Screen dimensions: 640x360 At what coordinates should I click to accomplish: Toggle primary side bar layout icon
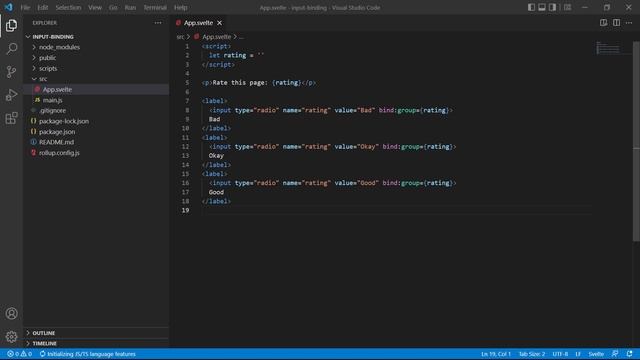[531, 7]
